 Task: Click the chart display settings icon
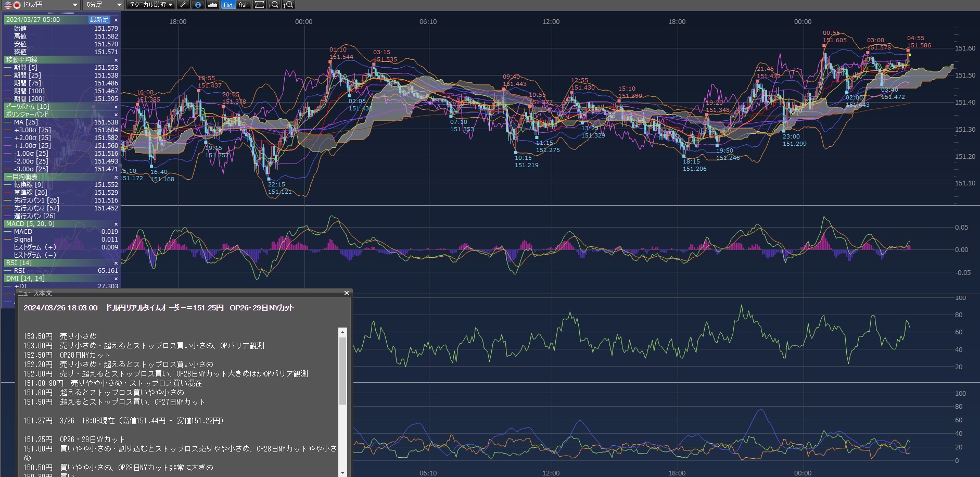pos(259,5)
